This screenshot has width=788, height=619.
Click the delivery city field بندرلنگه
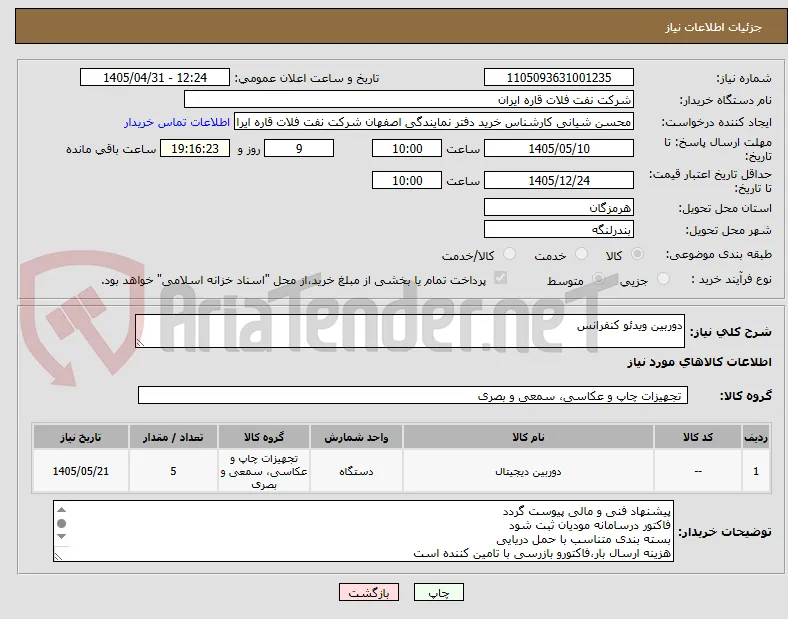558,230
